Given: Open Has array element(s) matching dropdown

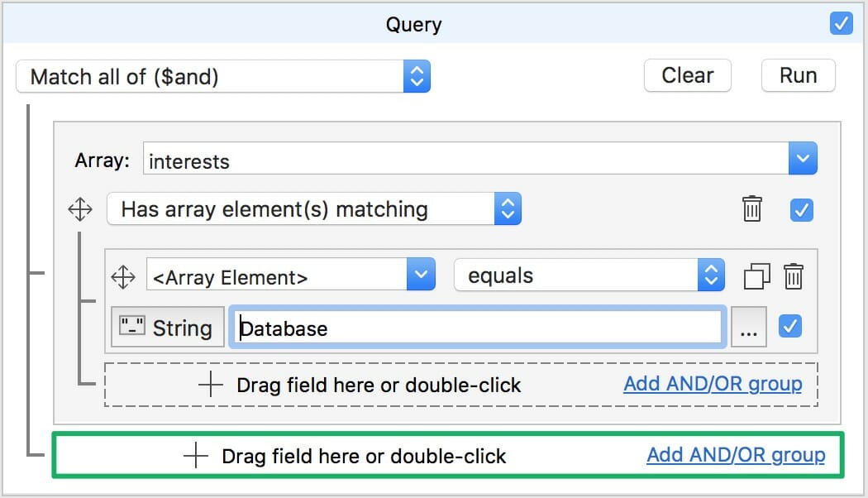Looking at the screenshot, I should [x=313, y=209].
